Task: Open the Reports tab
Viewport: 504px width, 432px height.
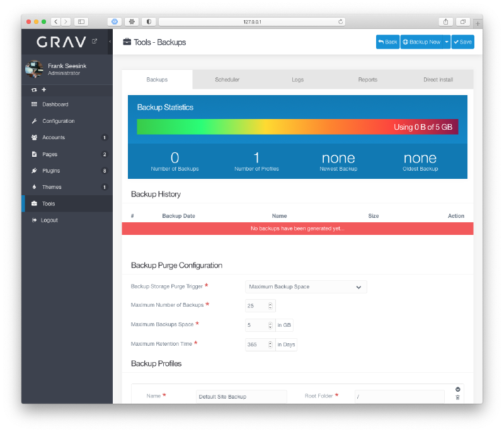Action: point(368,79)
